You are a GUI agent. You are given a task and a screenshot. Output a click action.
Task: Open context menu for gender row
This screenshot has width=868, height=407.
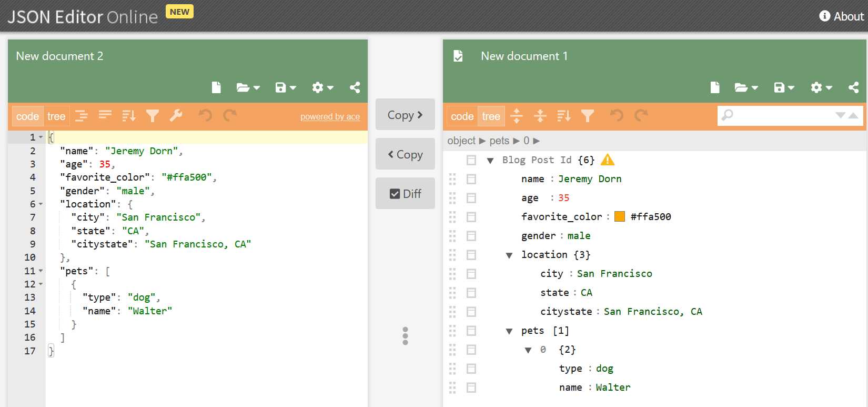point(471,236)
